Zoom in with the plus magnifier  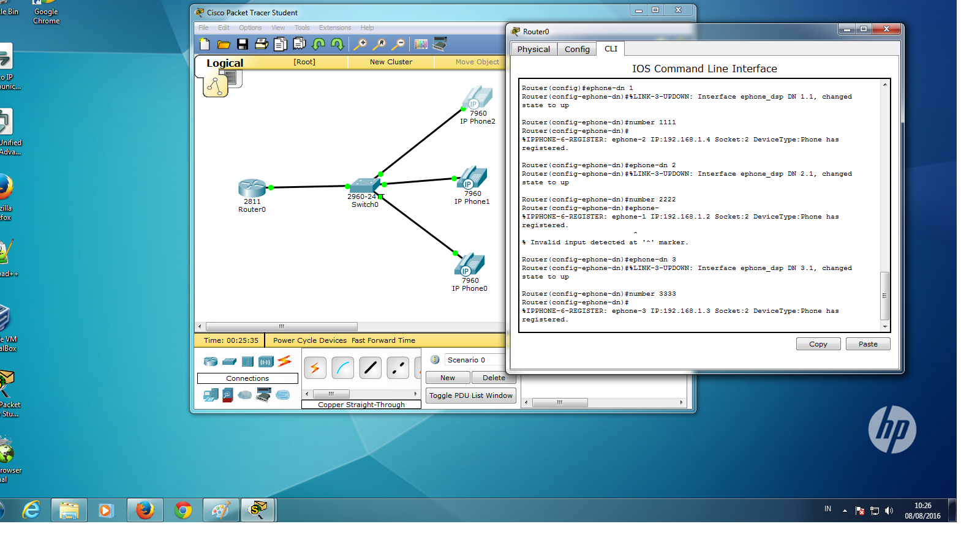(360, 44)
